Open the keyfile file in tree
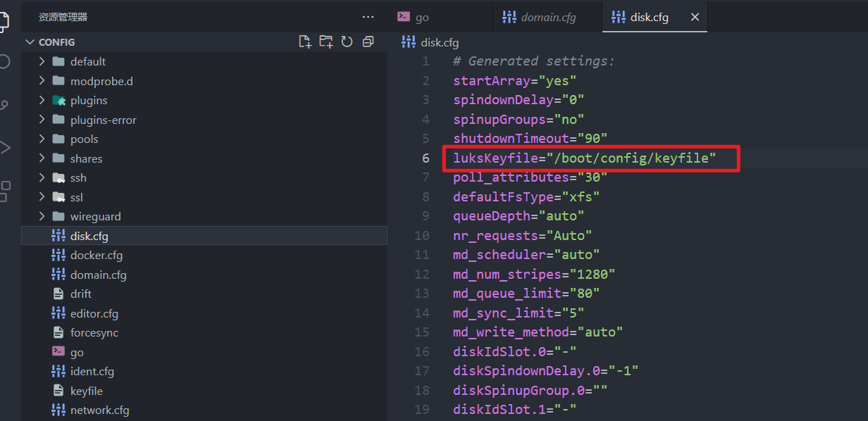Screen dimensions: 868x421 [204, 391]
